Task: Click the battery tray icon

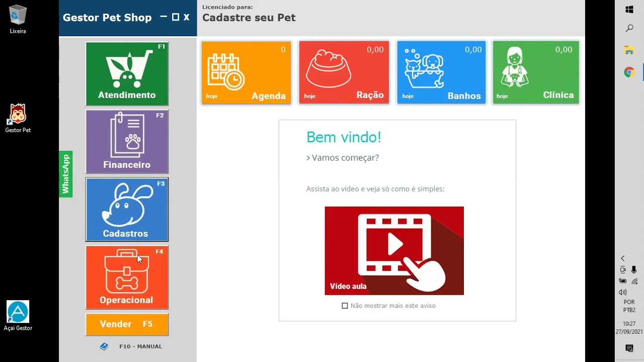Action: click(623, 282)
